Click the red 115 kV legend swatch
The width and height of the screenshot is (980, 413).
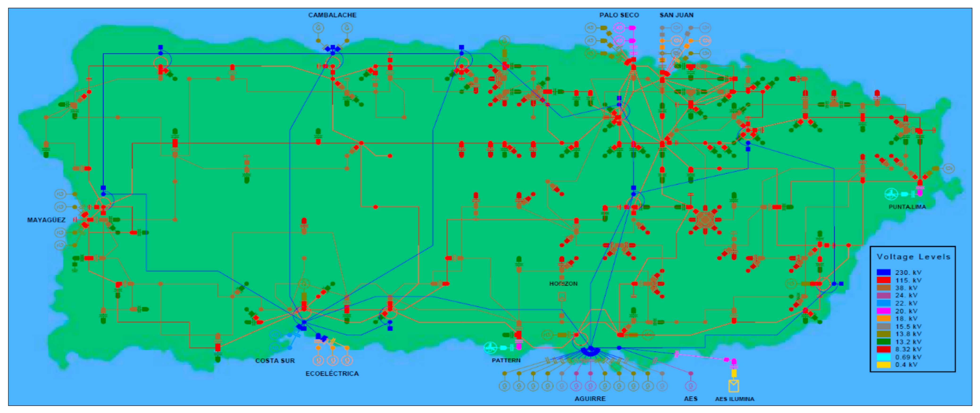(883, 280)
